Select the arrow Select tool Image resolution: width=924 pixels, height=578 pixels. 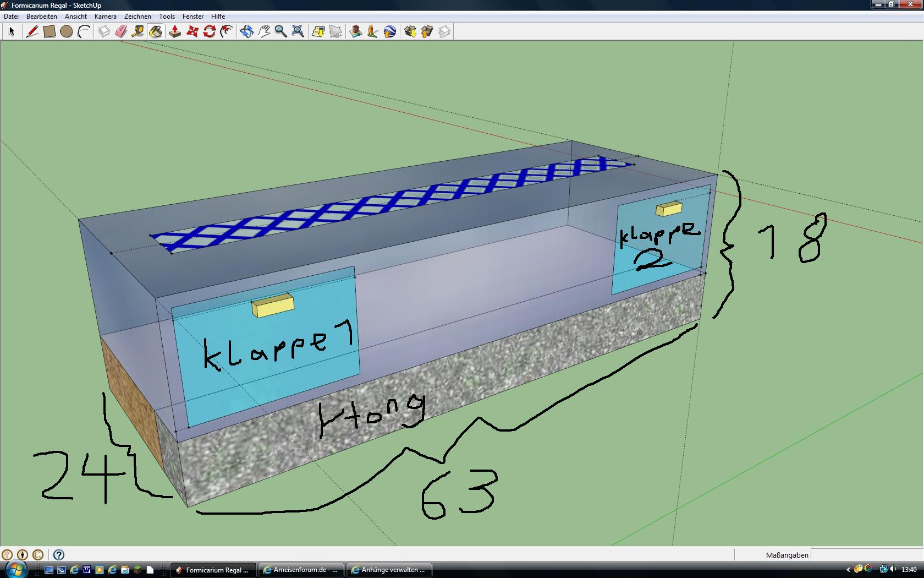tap(12, 31)
